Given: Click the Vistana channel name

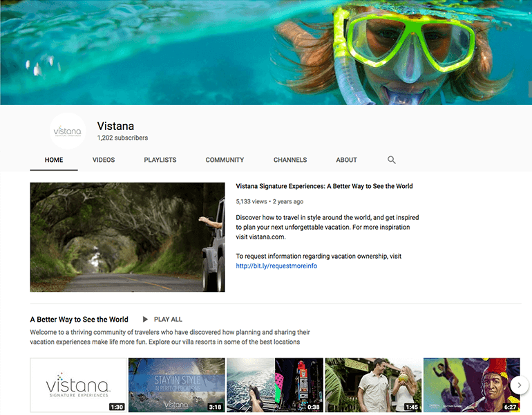Looking at the screenshot, I should tap(115, 126).
